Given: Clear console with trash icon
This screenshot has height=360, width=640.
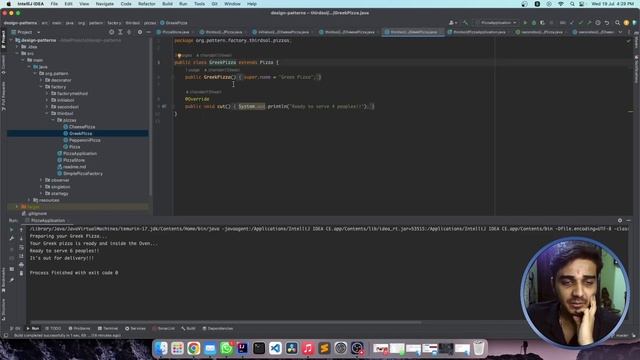Looking at the screenshot, I should pos(21,273).
